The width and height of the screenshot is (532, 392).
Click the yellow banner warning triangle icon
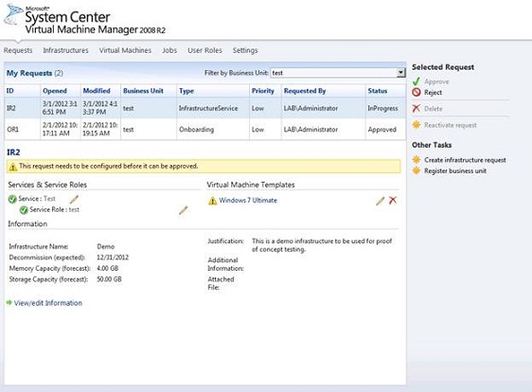(x=12, y=167)
